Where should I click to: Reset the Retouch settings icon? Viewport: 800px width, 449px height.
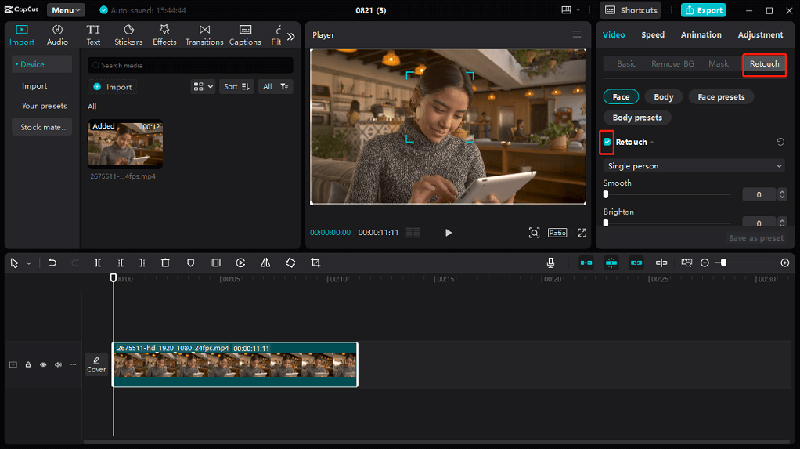pyautogui.click(x=780, y=142)
